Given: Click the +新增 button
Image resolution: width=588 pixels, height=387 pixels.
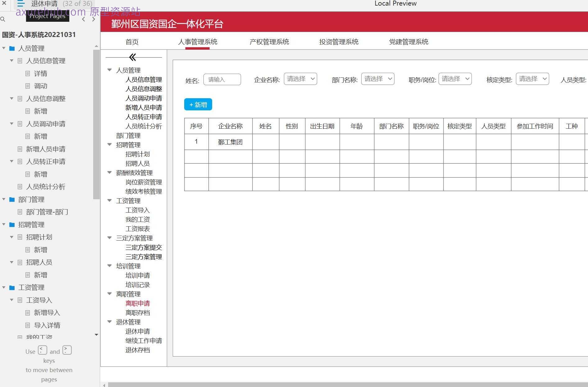Looking at the screenshot, I should pos(198,104).
